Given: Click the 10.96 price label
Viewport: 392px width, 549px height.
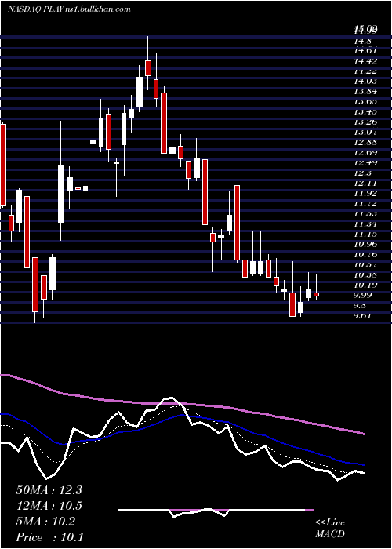Looking at the screenshot, I should click(x=365, y=244).
